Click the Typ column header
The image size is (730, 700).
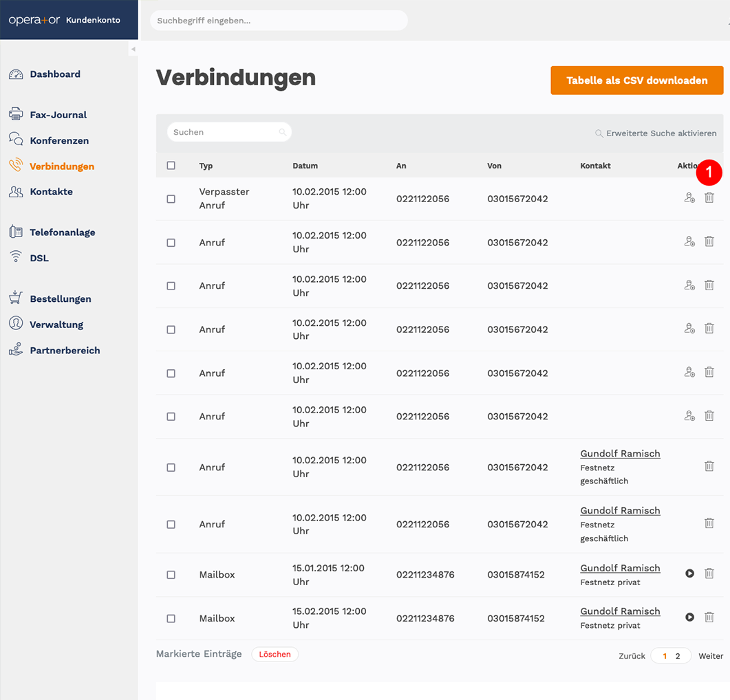pyautogui.click(x=206, y=166)
